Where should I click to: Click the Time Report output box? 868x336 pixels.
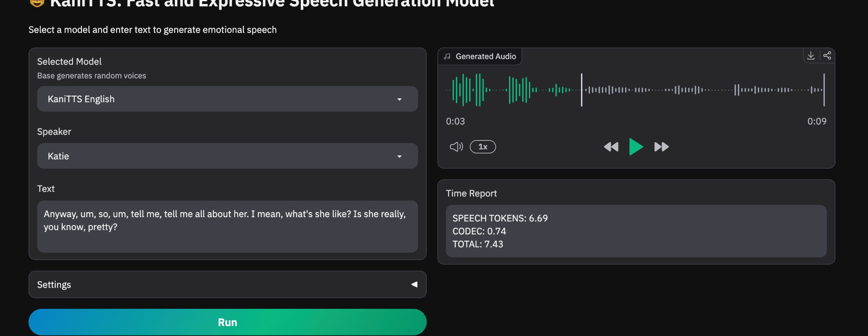click(636, 231)
